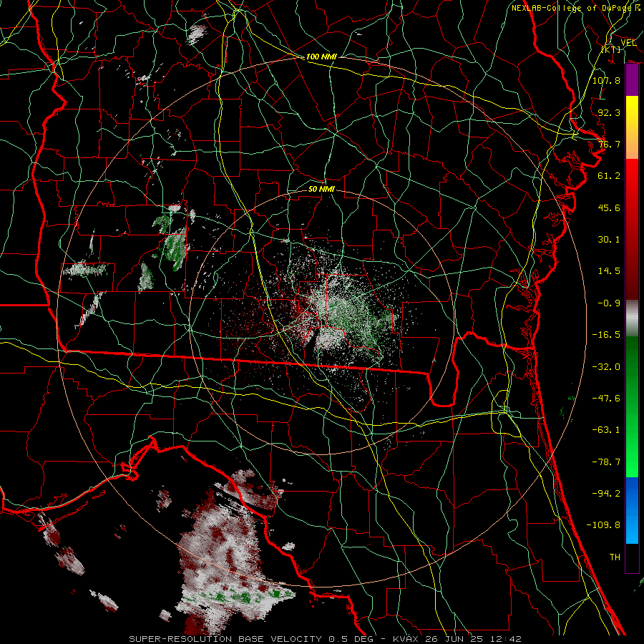
Task: Click the 30.1 velocity scale value
Action: (x=609, y=240)
